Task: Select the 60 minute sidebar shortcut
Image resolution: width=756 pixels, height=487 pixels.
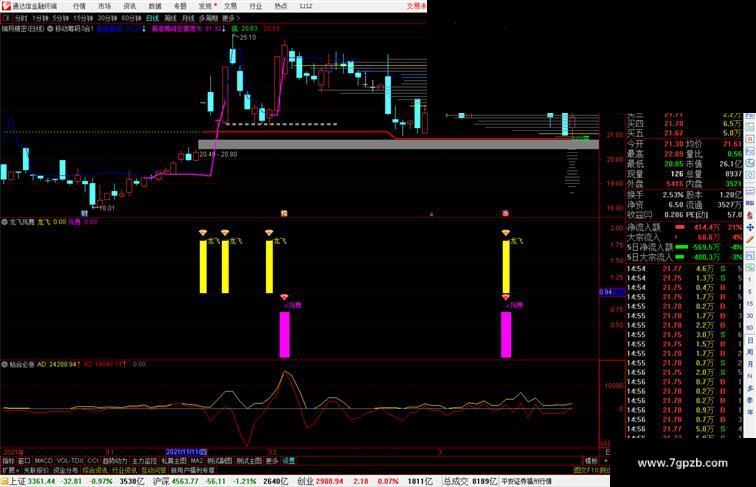Action: [x=750, y=328]
